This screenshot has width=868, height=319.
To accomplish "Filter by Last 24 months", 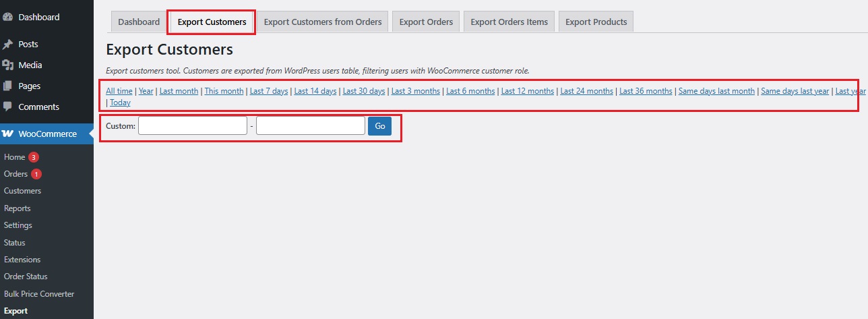I will 587,91.
